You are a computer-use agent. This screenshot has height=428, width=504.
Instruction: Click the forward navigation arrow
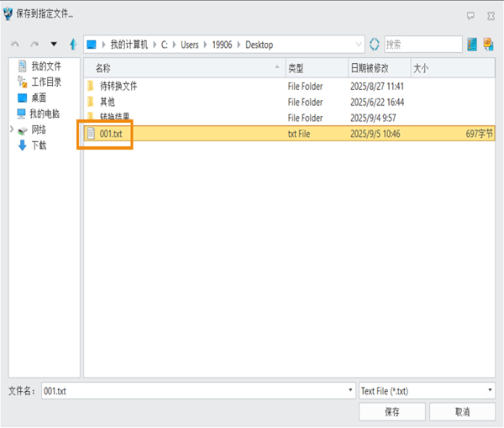coord(34,45)
